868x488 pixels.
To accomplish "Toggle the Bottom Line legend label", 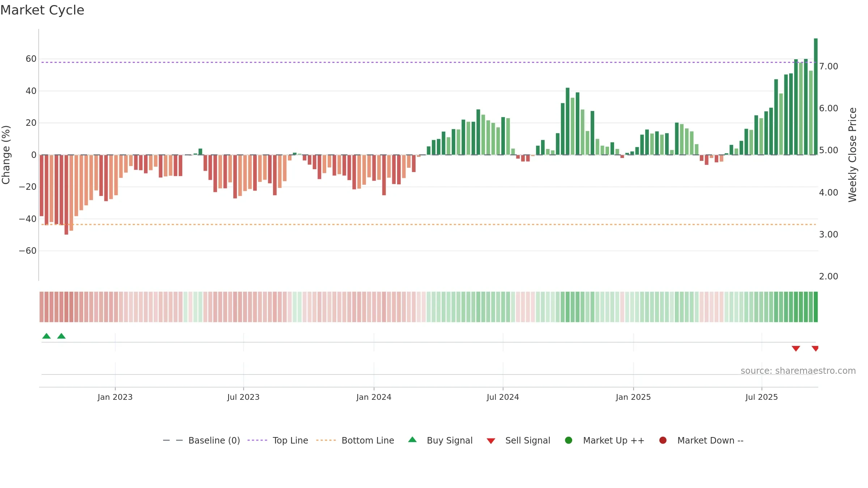I will (x=368, y=440).
